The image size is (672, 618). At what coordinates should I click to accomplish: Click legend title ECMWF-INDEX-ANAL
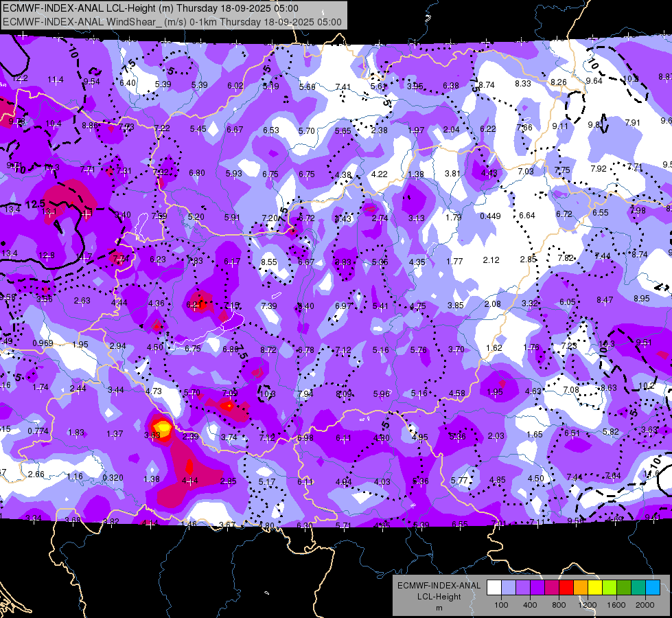point(439,586)
